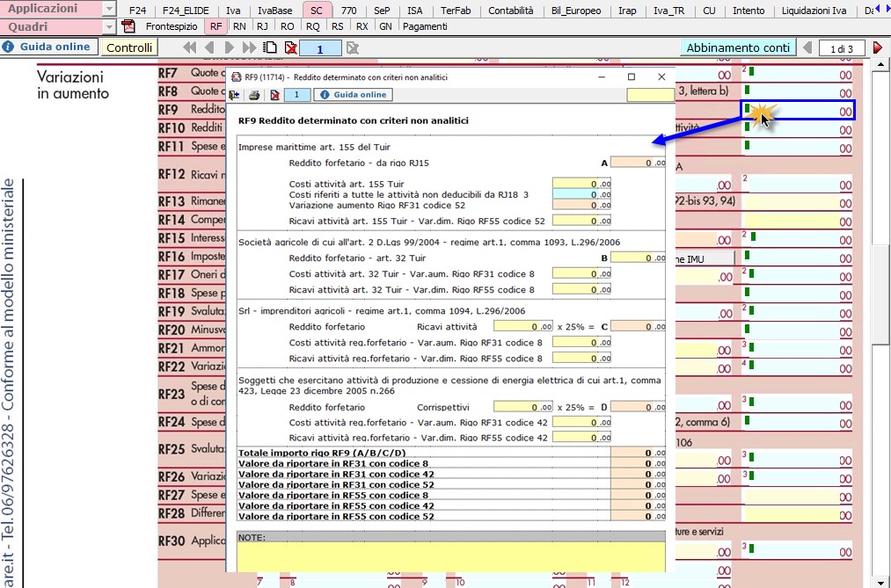Click the Corrispettivi x 25% input field
The image size is (891, 588).
522,407
